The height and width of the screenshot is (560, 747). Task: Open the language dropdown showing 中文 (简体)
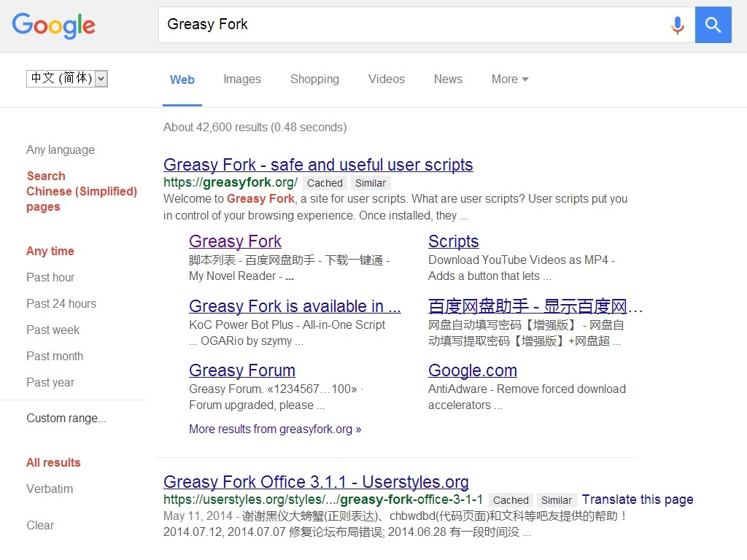tap(67, 79)
